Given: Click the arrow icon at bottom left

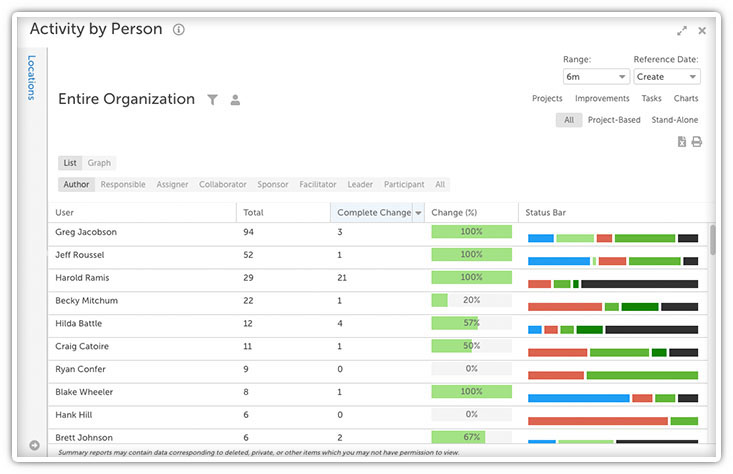Looking at the screenshot, I should coord(35,446).
